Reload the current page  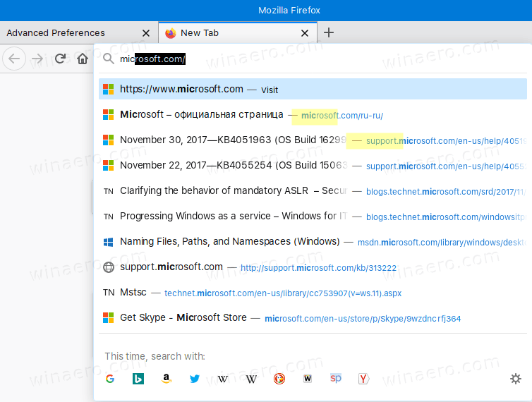point(61,59)
